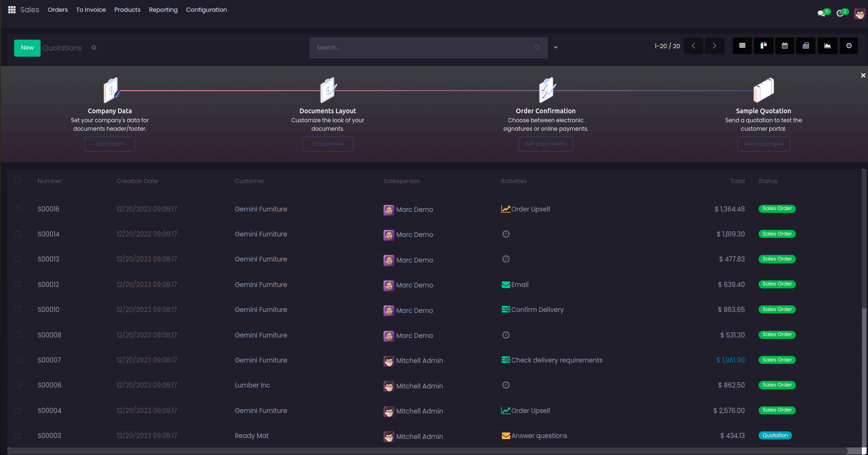Toggle the select-all checkbox in table header

(17, 180)
